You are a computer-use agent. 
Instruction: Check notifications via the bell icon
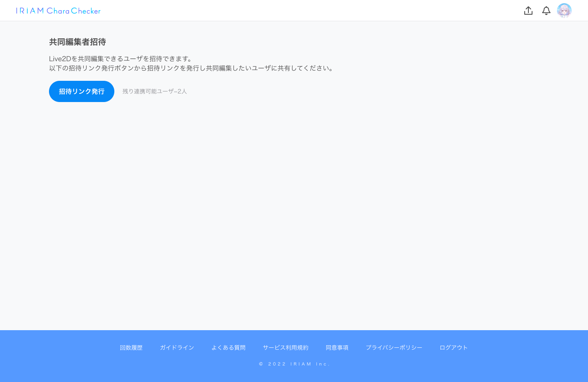(x=546, y=11)
